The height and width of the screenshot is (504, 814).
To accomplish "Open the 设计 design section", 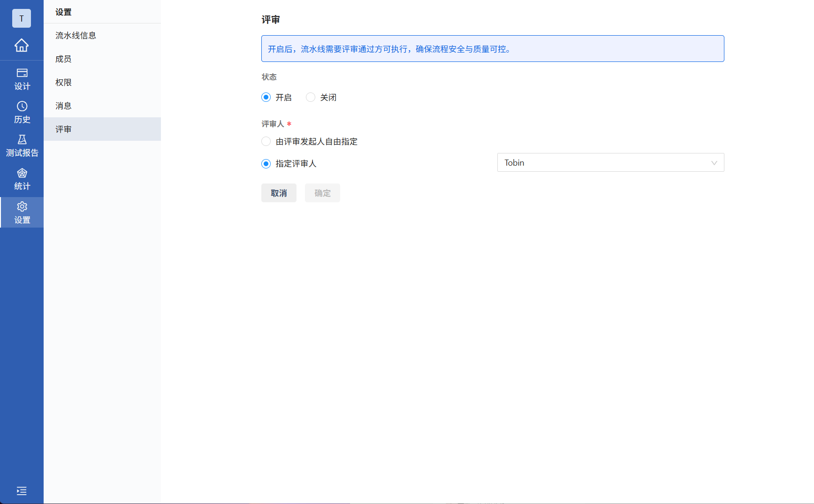I will pyautogui.click(x=22, y=79).
